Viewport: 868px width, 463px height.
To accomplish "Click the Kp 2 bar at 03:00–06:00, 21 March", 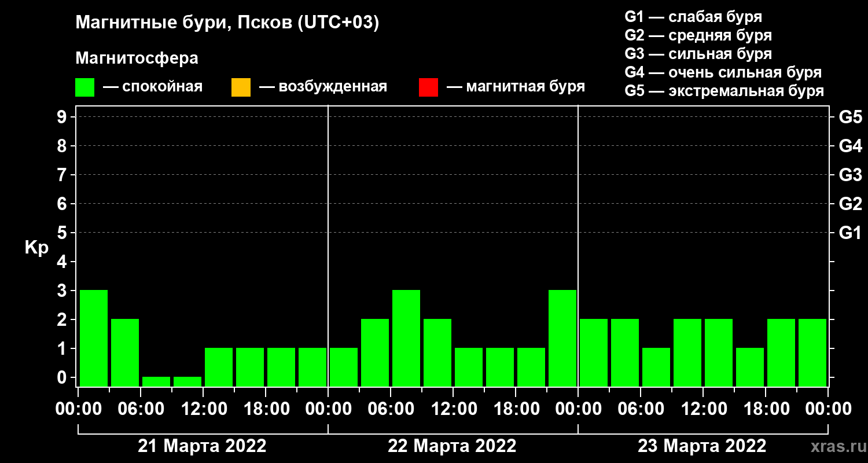I will [x=125, y=352].
